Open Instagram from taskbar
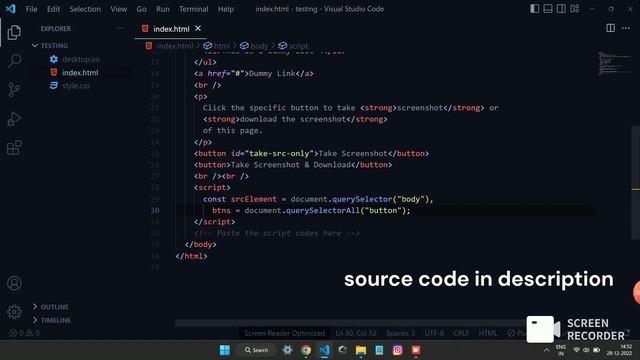 398,350
